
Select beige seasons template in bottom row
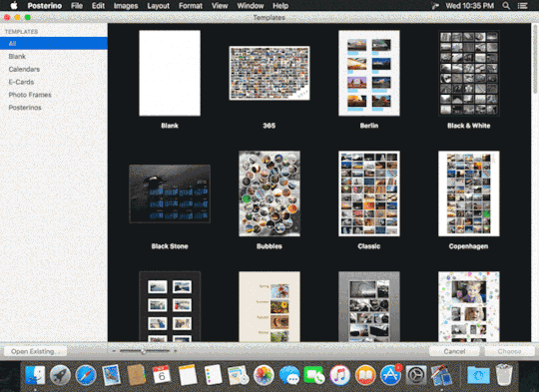pos(269,306)
